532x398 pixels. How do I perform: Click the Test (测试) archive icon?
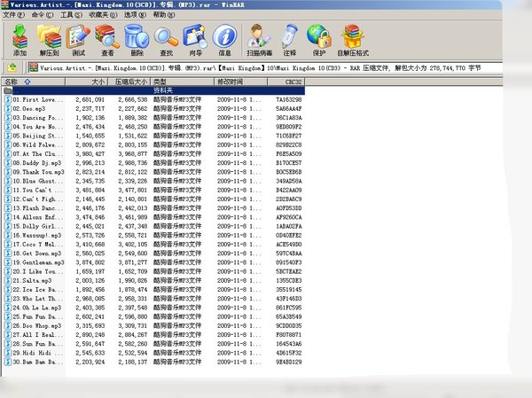tap(78, 40)
